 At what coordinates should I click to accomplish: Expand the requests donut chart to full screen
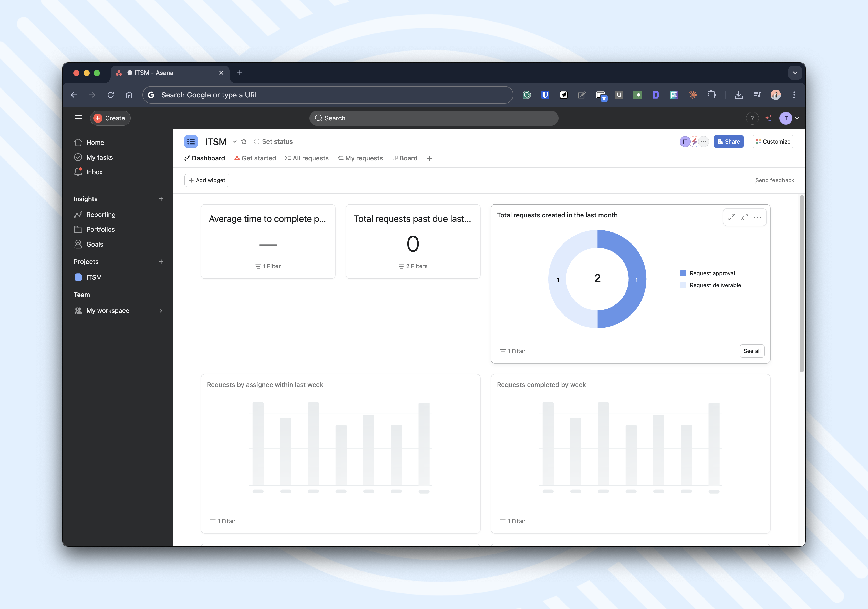[x=731, y=217]
